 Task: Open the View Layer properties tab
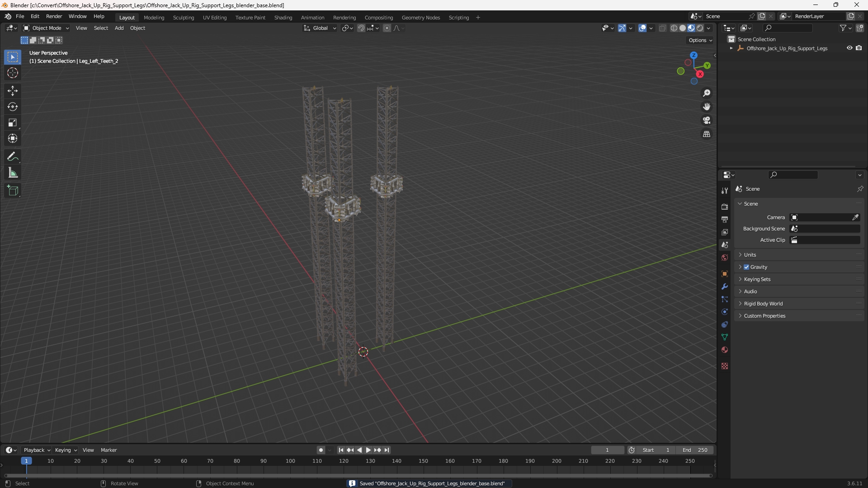coord(725,232)
